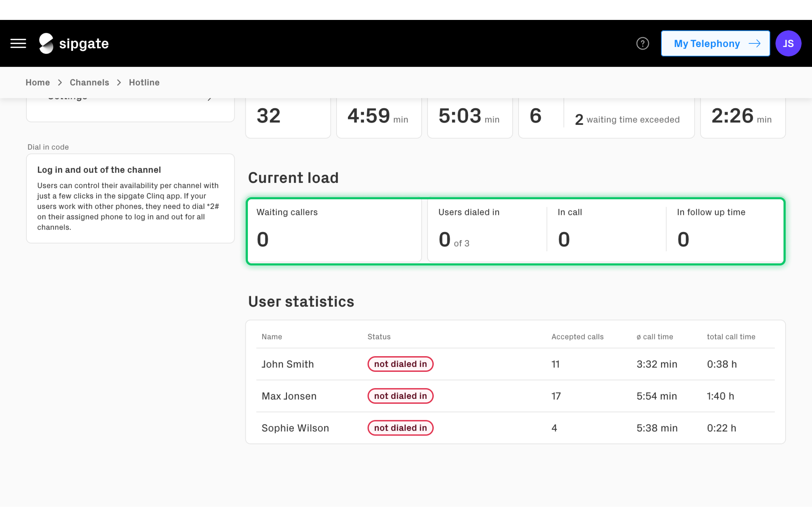Select the 5:38 min call time

pyautogui.click(x=657, y=428)
